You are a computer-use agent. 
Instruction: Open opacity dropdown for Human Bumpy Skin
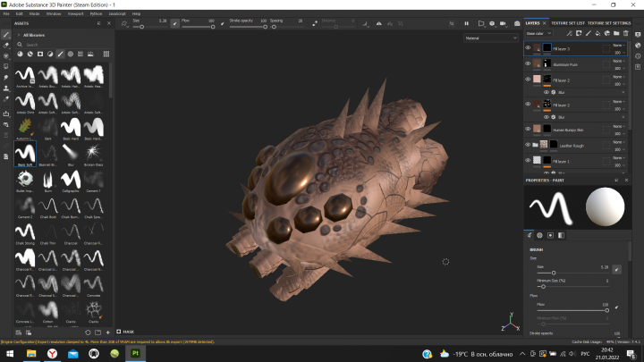[619, 134]
